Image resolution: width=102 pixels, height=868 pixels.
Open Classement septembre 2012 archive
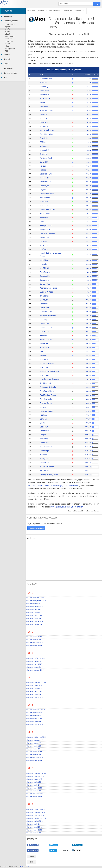point(36,818)
